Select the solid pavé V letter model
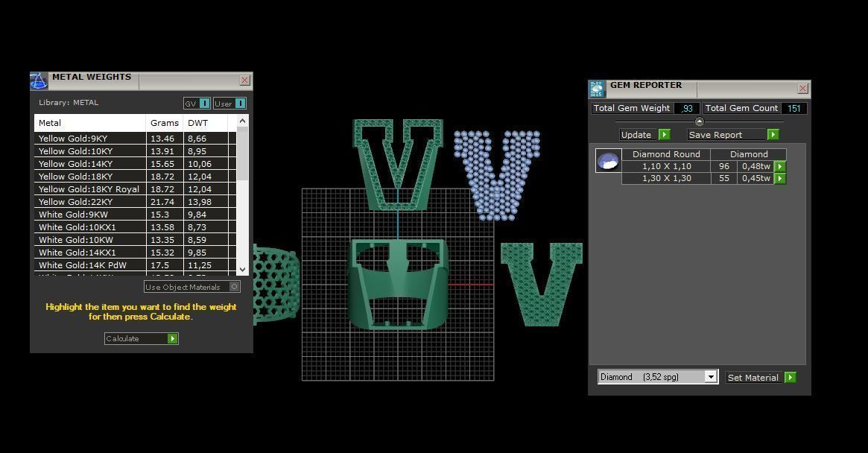 pyautogui.click(x=542, y=284)
